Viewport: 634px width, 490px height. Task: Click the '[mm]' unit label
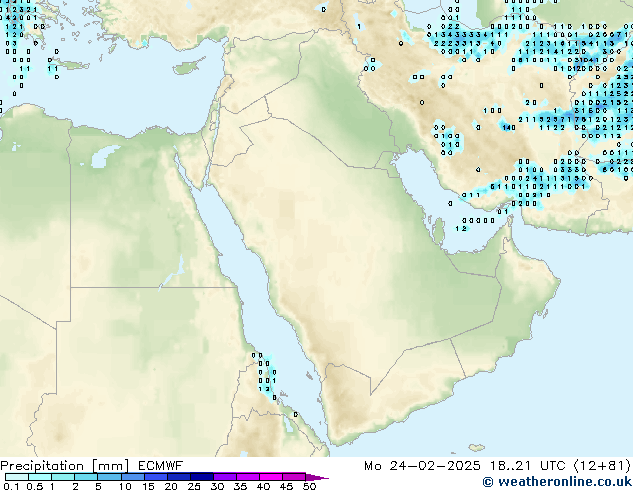tap(110, 466)
